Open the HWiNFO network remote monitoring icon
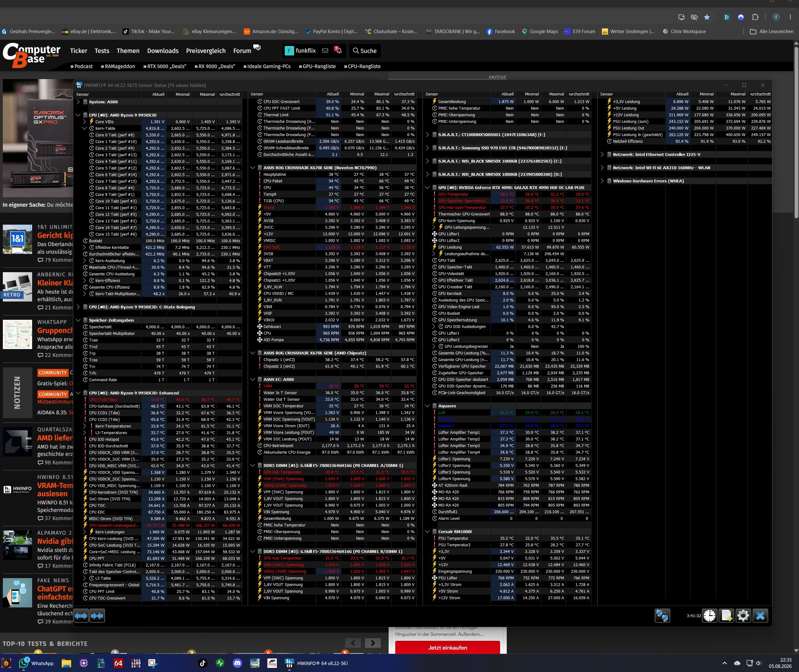Image resolution: width=799 pixels, height=672 pixels. tap(662, 616)
